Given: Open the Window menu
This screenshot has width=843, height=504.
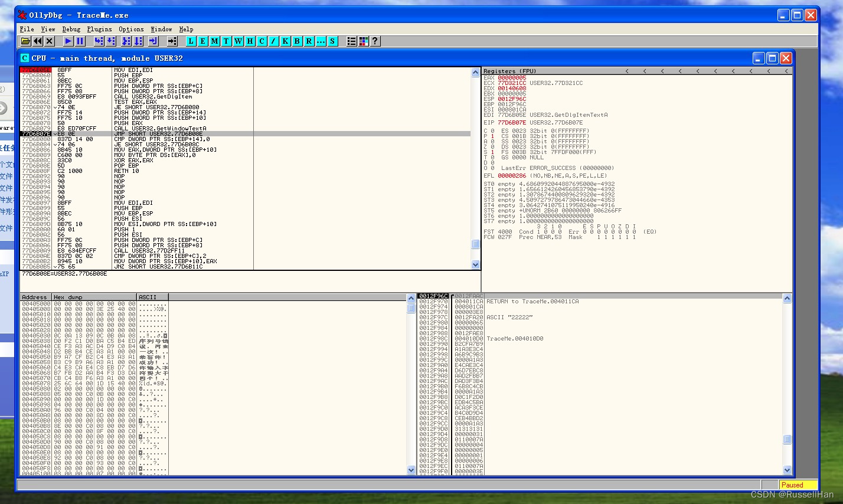Looking at the screenshot, I should click(161, 29).
